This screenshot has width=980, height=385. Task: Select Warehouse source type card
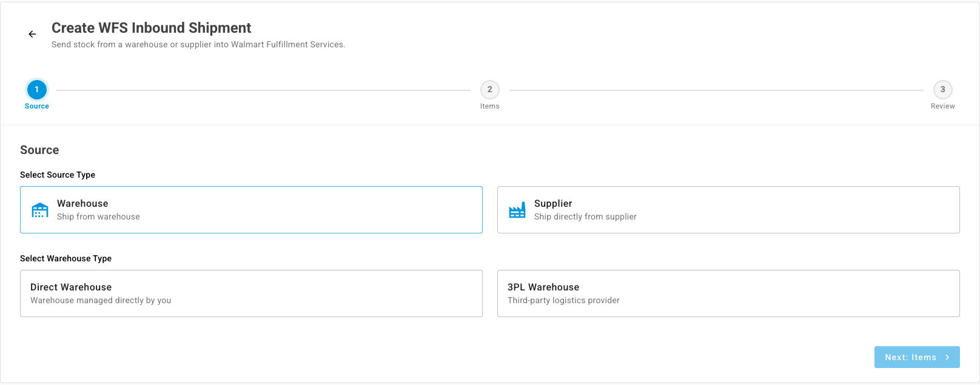251,210
